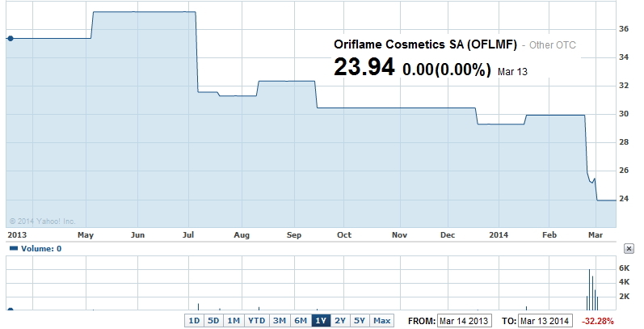Show Max time range

pos(381,321)
